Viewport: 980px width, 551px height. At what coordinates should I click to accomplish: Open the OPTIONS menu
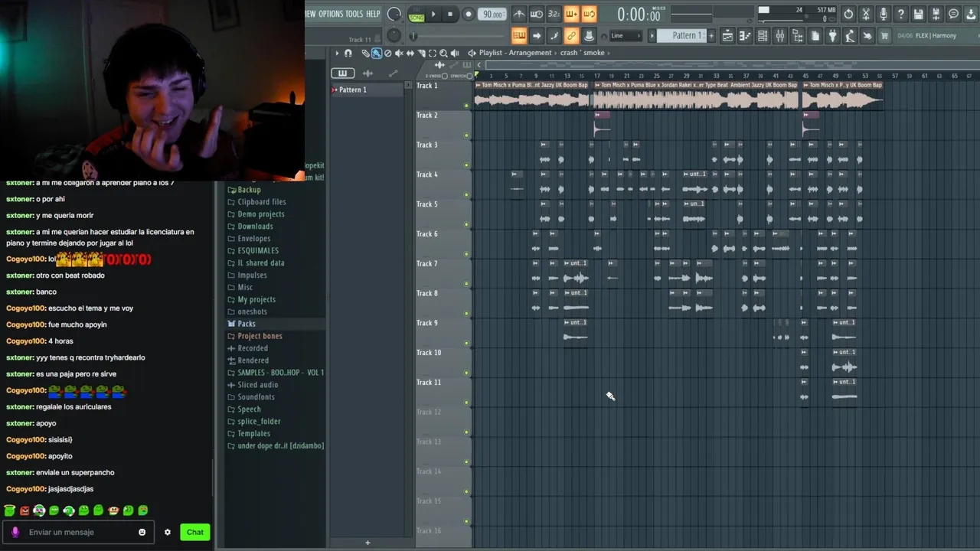(331, 14)
